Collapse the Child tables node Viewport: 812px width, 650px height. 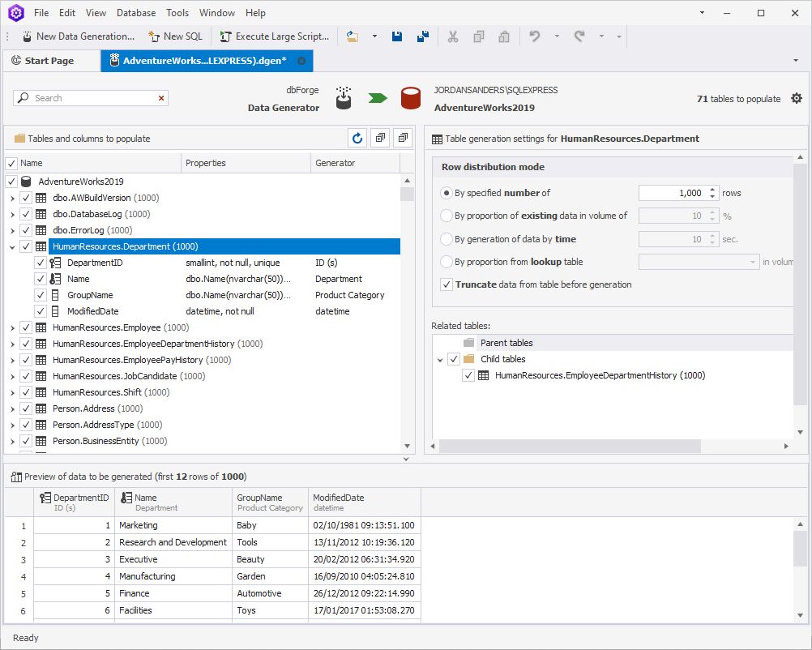coord(440,359)
